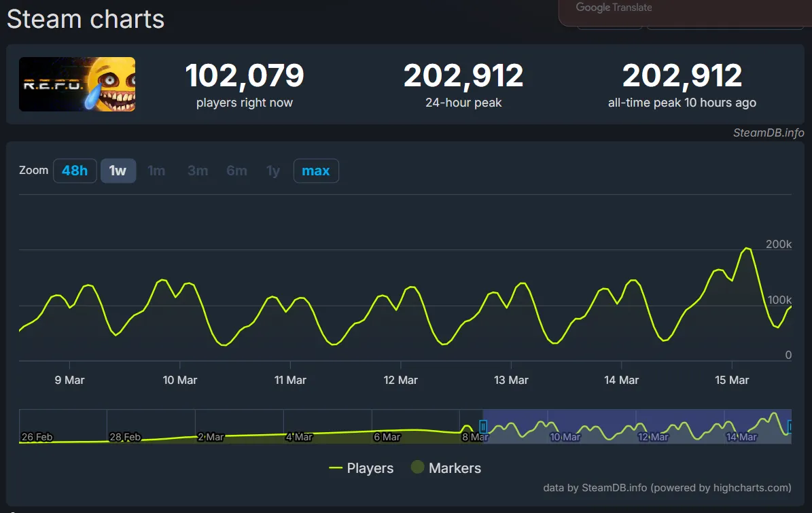
Task: Open SteamDB.info credit link
Action: pos(769,133)
